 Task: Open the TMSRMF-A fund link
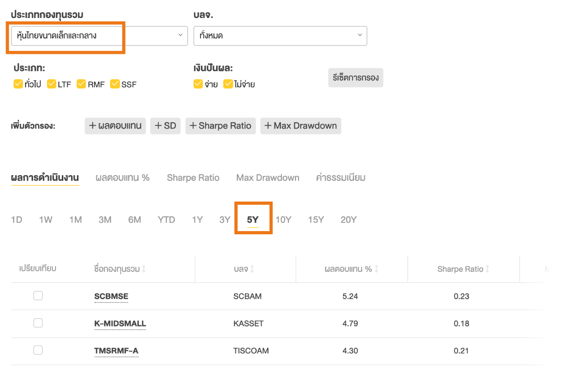[116, 350]
